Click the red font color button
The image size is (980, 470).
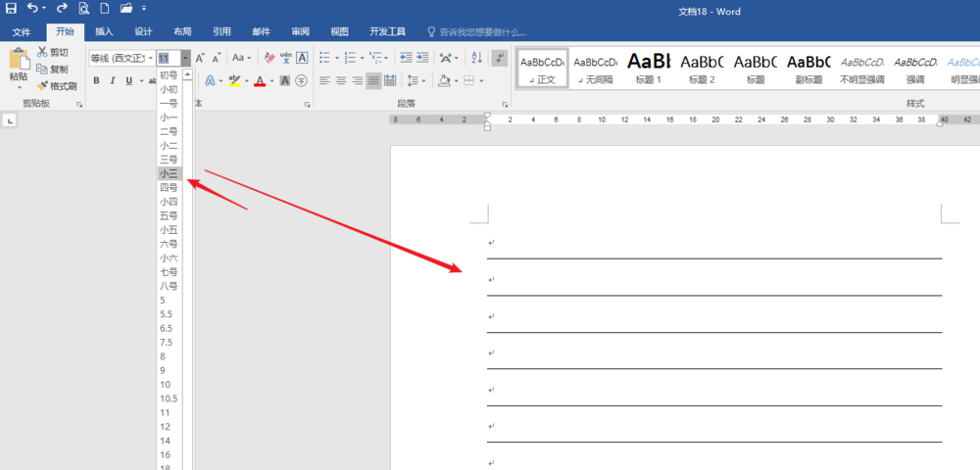[x=259, y=80]
